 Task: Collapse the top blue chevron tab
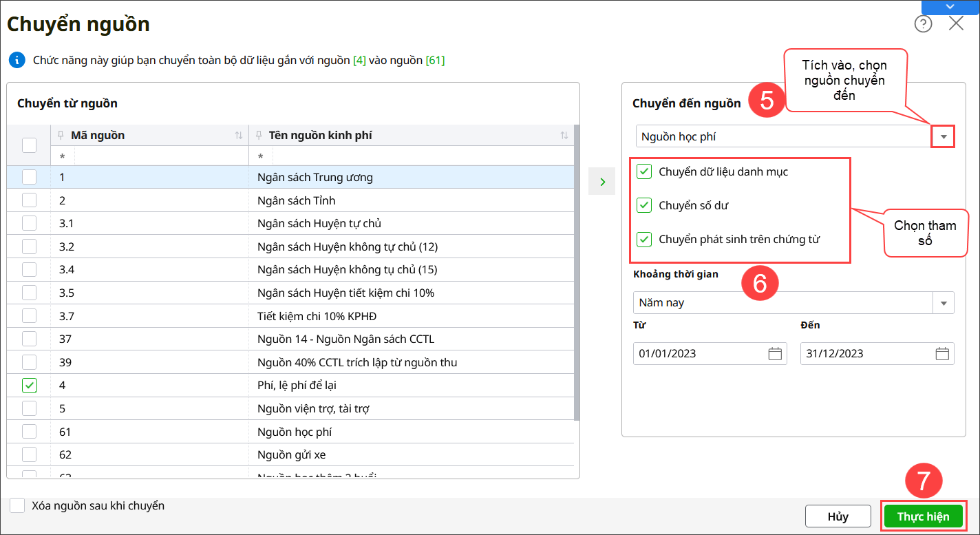click(950, 6)
